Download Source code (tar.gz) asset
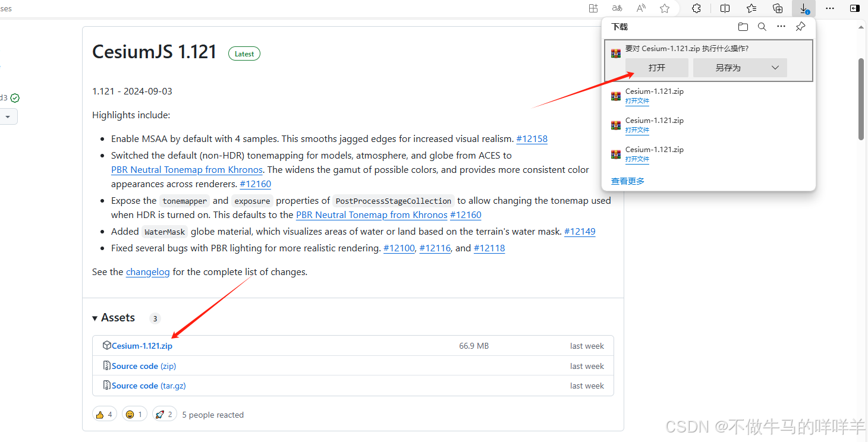This screenshot has width=868, height=442. 149,386
